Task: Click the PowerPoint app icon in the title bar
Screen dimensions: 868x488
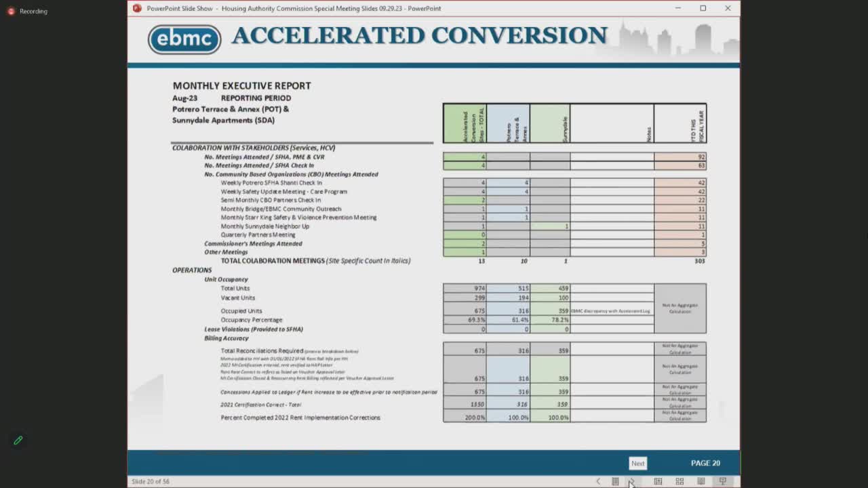Action: tap(137, 8)
